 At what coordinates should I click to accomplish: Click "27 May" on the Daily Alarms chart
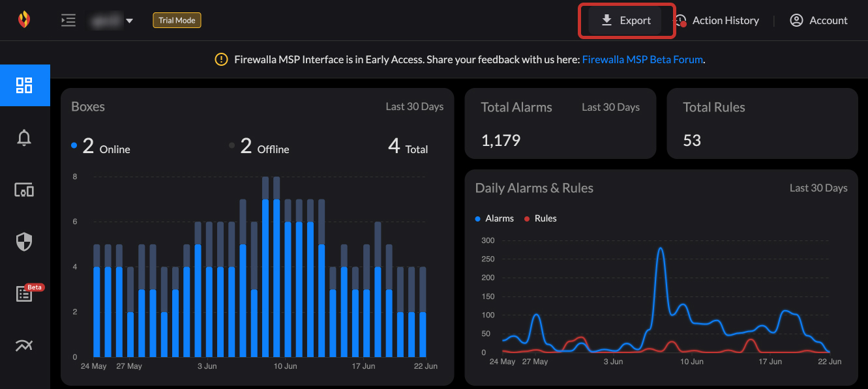(x=535, y=361)
